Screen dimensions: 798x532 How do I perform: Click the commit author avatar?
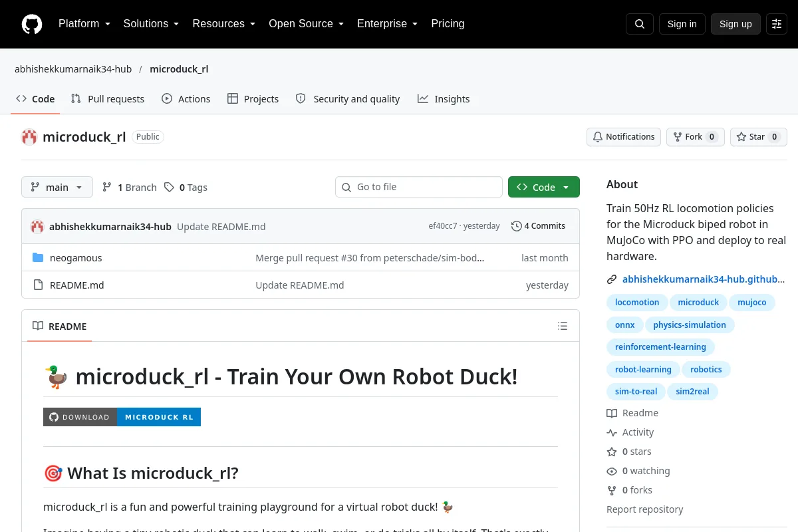[37, 226]
